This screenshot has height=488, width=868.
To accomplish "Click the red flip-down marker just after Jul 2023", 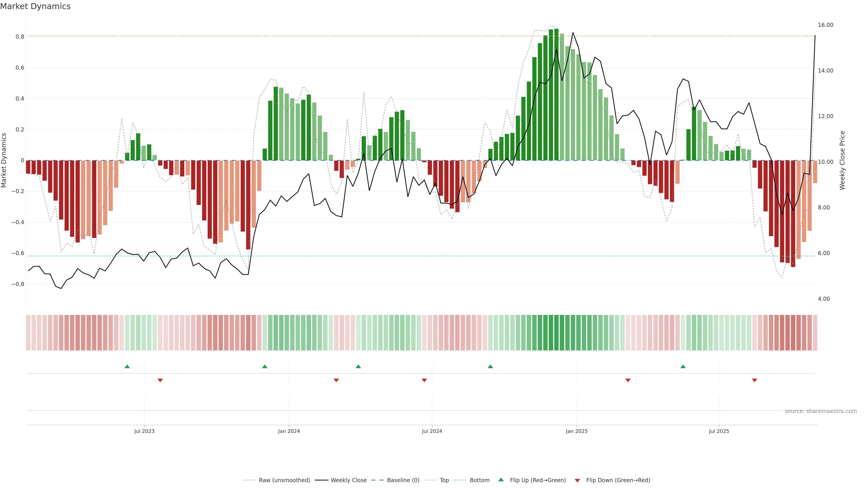I will tap(160, 380).
